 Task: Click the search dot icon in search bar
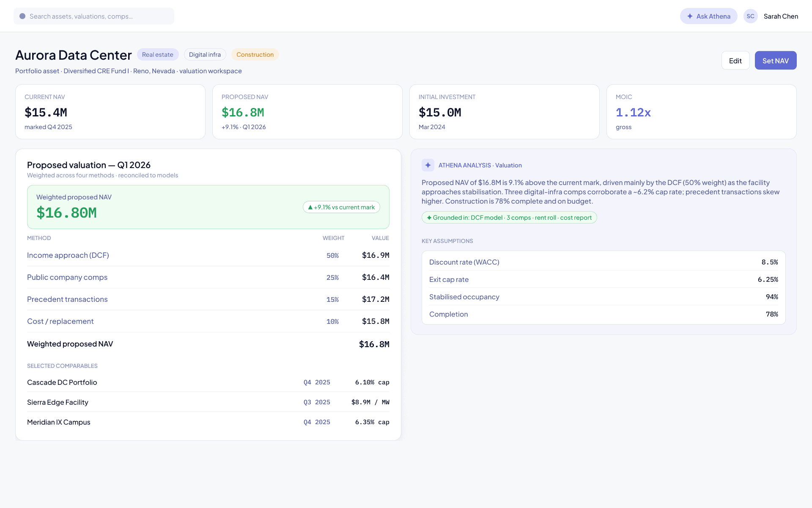pyautogui.click(x=22, y=16)
